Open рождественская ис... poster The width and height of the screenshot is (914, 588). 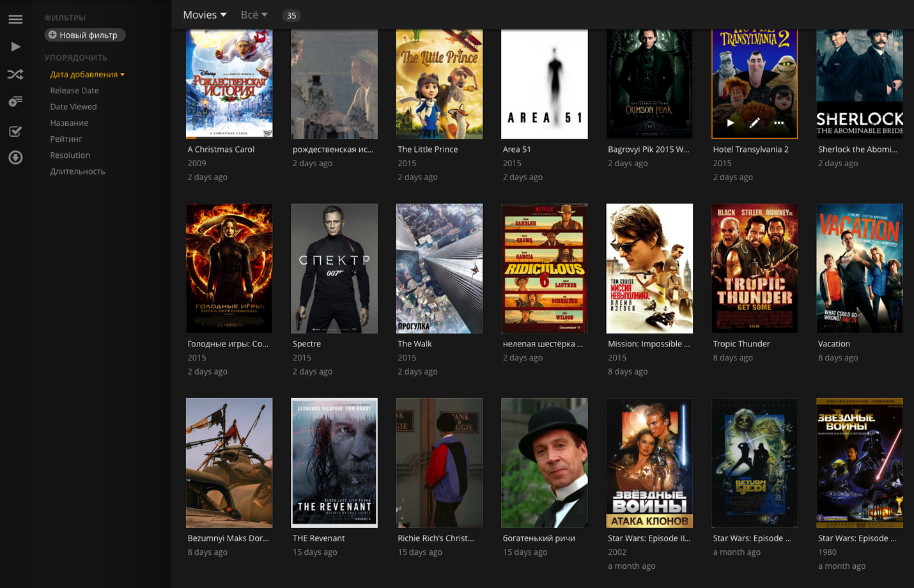[334, 84]
